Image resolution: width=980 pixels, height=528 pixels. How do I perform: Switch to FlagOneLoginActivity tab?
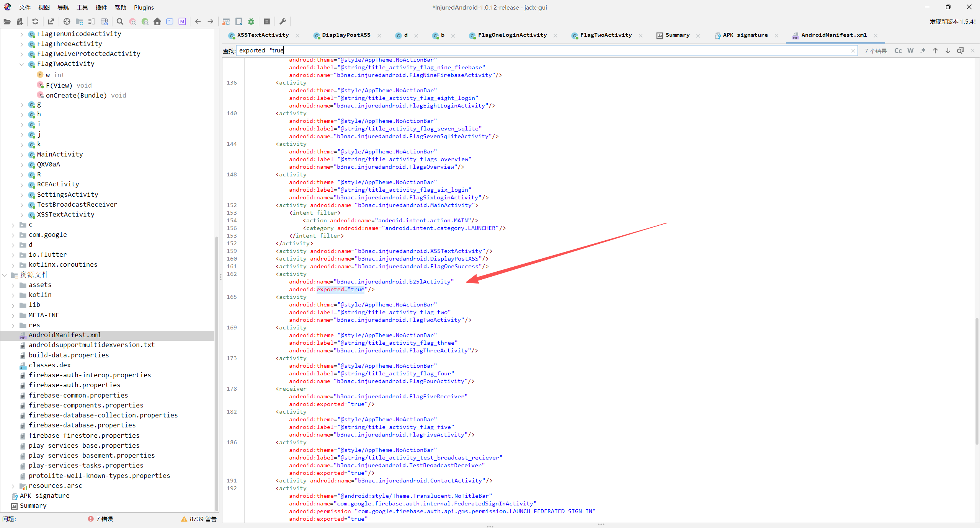(512, 35)
